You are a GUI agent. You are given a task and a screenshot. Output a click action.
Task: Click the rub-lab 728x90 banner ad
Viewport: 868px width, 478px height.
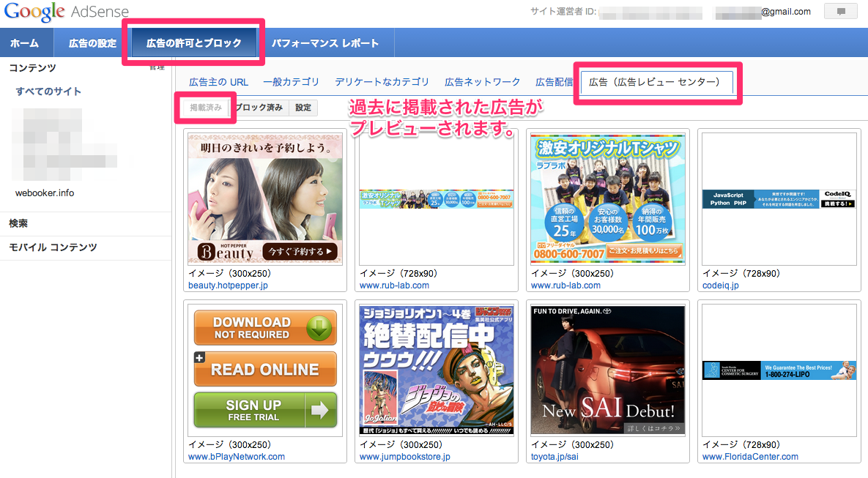coord(437,198)
